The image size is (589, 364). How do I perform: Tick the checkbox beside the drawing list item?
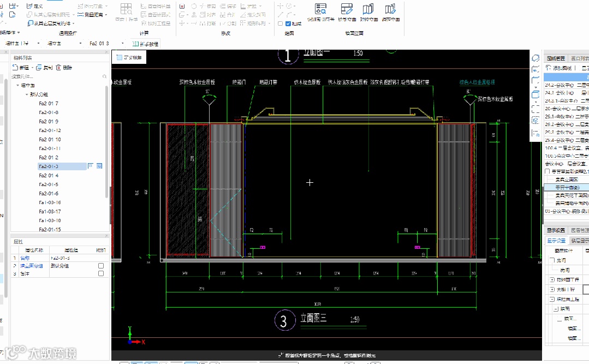548,171
